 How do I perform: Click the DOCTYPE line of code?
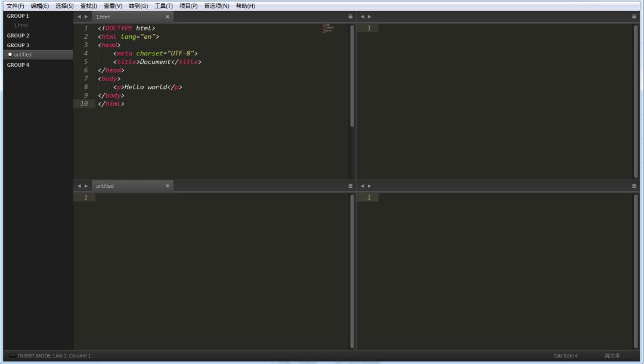click(126, 29)
